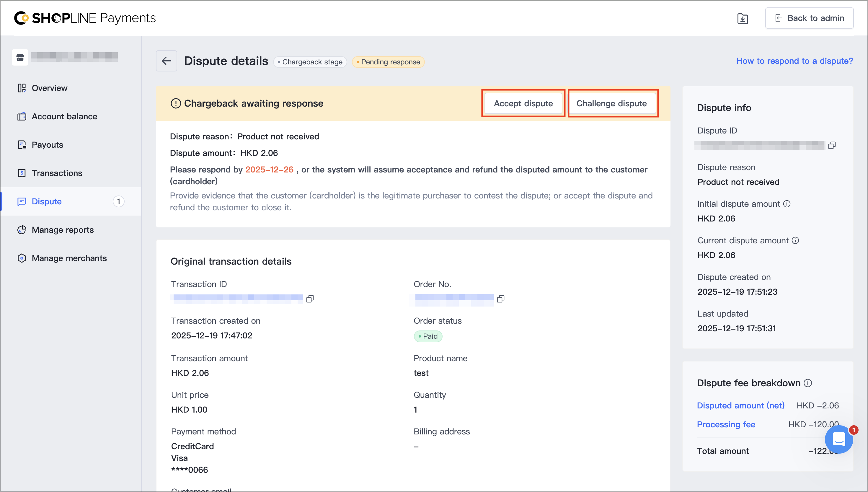
Task: Click the Transaction created on value 2025-12-19 17:47:02
Action: (211, 335)
